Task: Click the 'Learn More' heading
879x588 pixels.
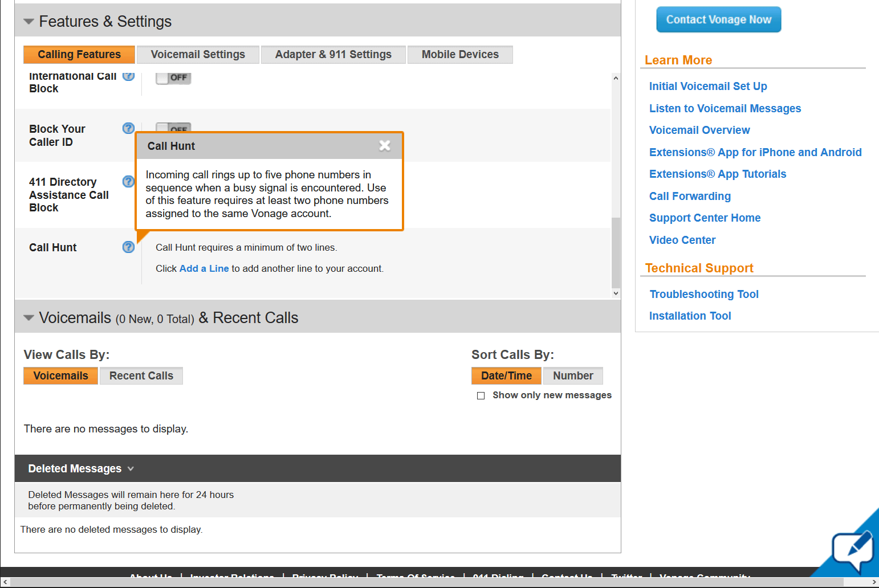Action: [678, 60]
